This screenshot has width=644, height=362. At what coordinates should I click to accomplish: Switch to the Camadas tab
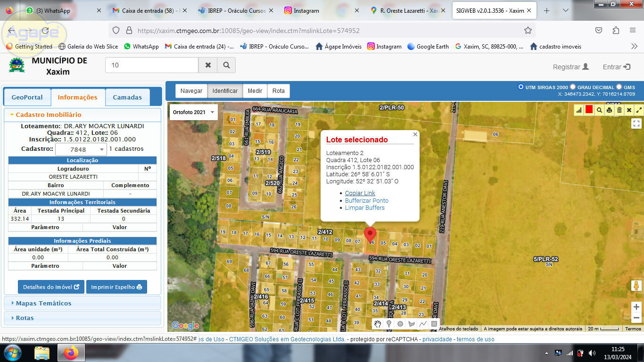pyautogui.click(x=127, y=97)
